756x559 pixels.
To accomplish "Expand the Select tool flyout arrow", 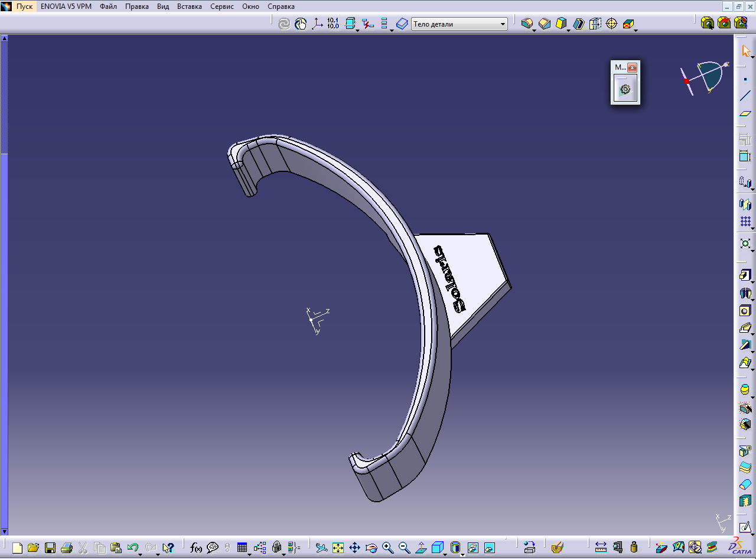I will (753, 58).
